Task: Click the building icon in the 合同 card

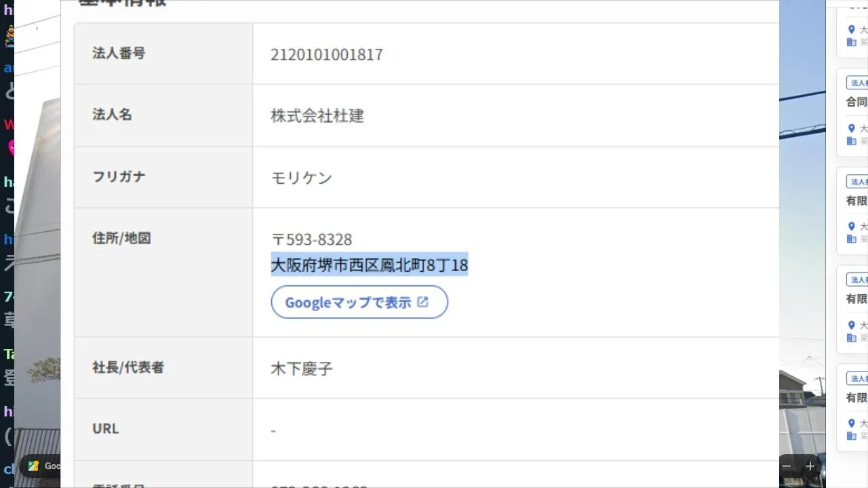Action: pos(852,141)
